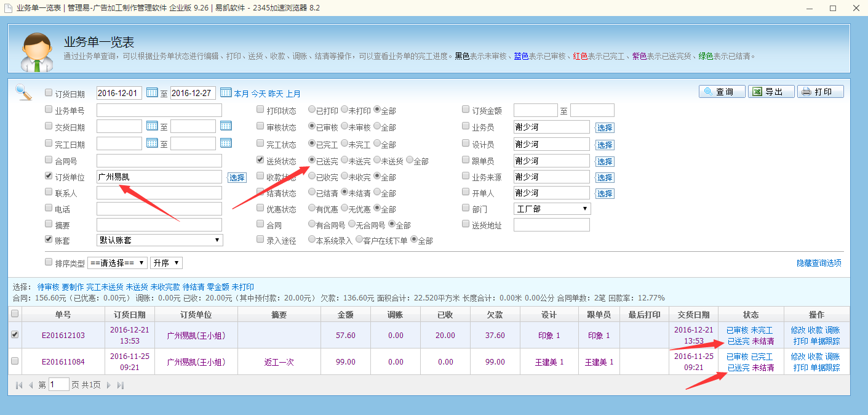The height and width of the screenshot is (415, 868).
Task: Open calendar picker for order end date
Action: click(226, 93)
